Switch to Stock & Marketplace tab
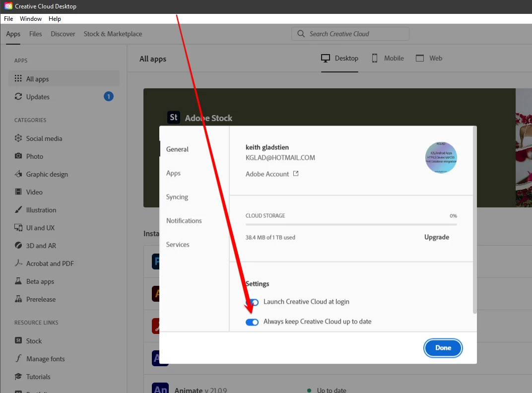The height and width of the screenshot is (393, 532). pos(113,34)
